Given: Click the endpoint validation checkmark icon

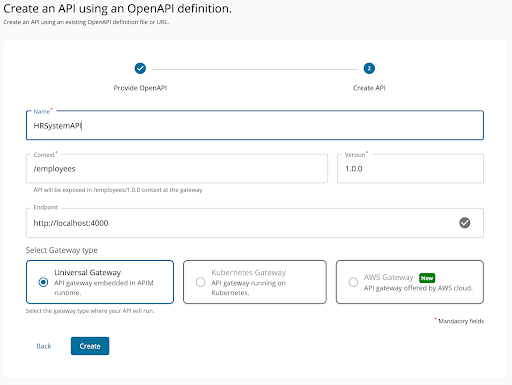Looking at the screenshot, I should pos(465,223).
